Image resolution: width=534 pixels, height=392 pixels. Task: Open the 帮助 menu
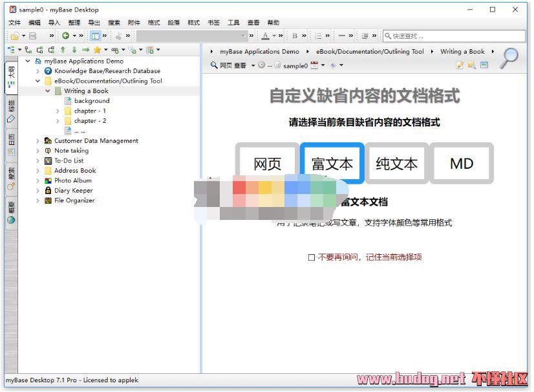[273, 23]
